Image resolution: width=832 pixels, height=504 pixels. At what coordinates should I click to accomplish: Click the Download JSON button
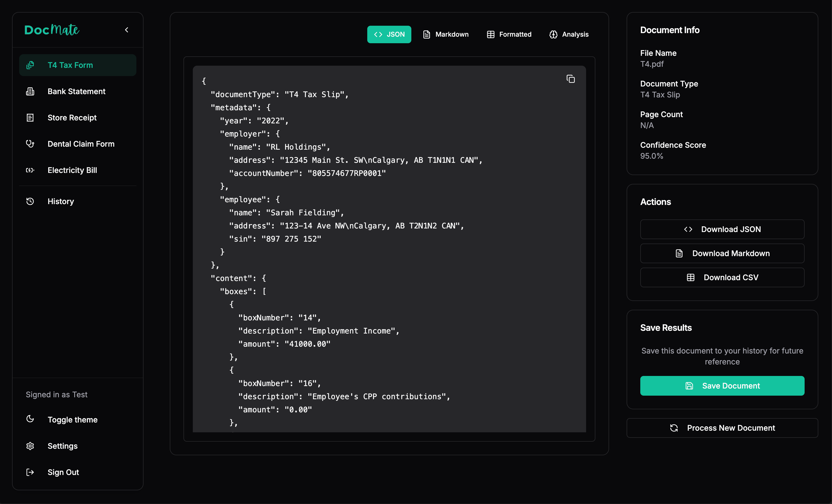(x=722, y=229)
